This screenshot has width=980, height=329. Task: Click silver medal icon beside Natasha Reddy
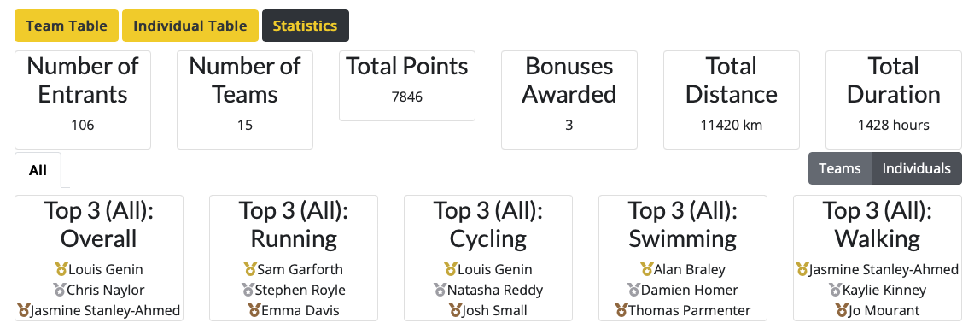pos(440,291)
